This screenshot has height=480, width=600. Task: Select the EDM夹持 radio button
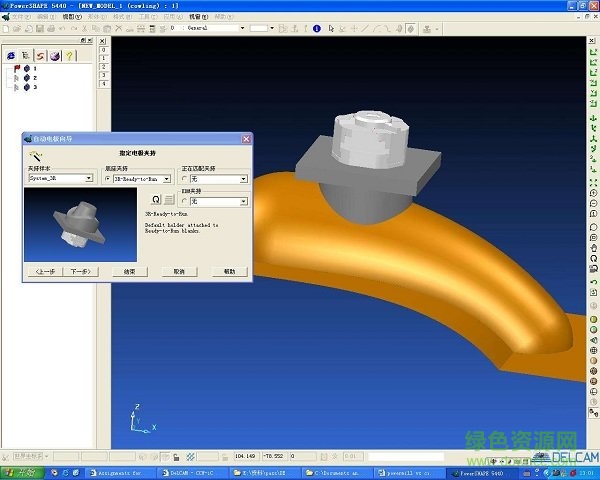pyautogui.click(x=184, y=201)
